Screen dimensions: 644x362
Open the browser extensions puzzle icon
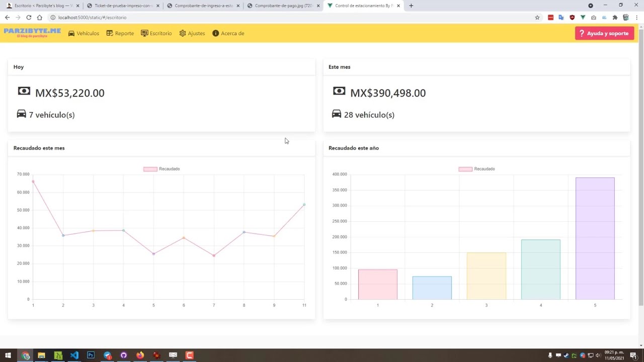[x=615, y=17]
